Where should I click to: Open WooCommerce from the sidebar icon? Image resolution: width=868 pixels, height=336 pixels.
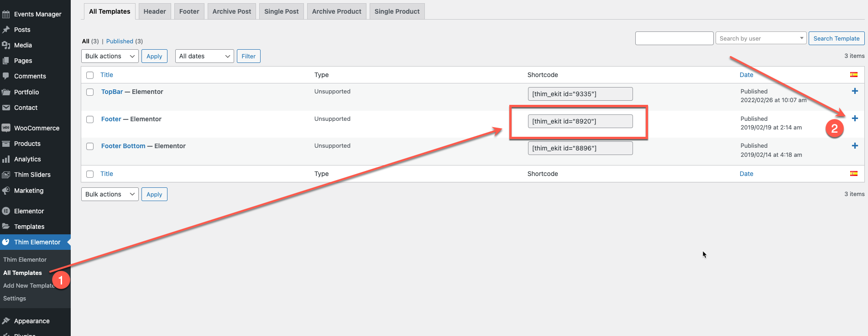point(6,128)
